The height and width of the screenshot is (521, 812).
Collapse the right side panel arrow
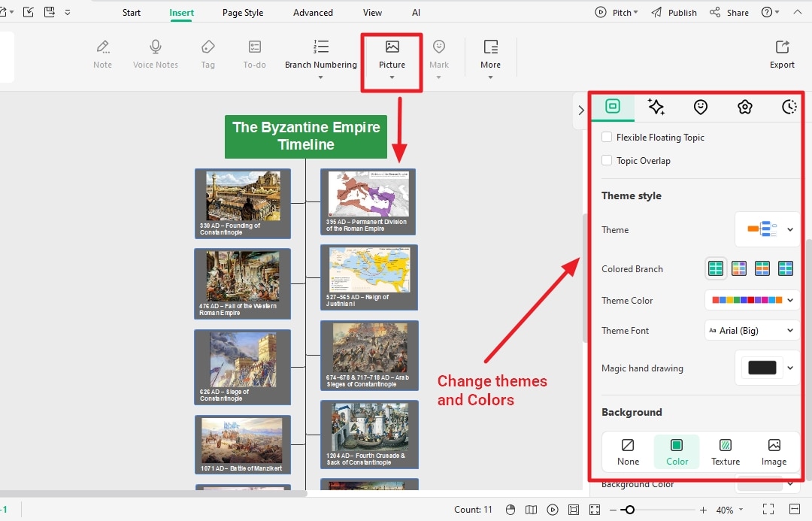click(581, 110)
